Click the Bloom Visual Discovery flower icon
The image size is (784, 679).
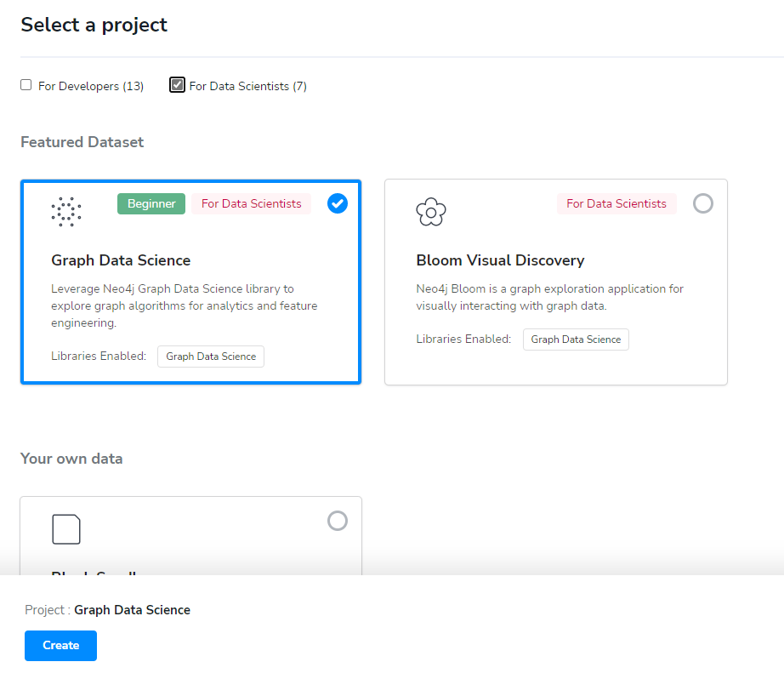click(x=431, y=211)
